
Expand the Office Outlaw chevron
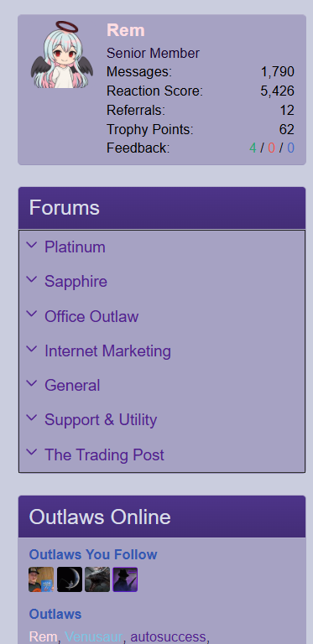[32, 314]
